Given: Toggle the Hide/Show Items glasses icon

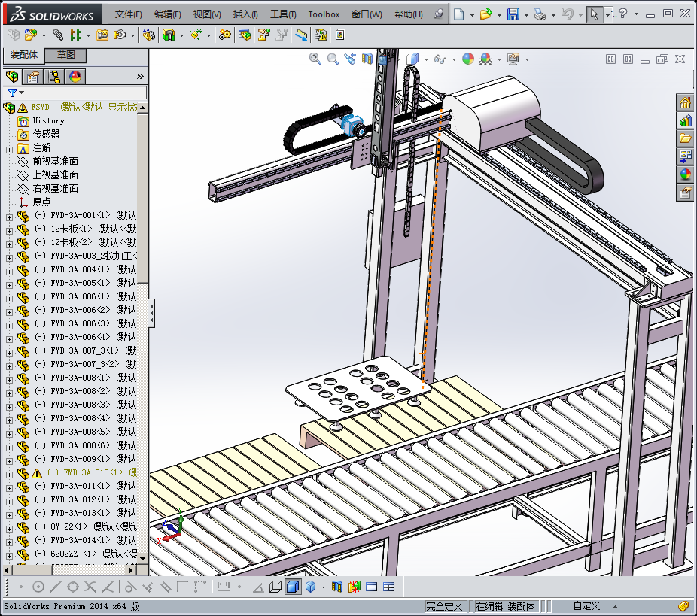Looking at the screenshot, I should (x=440, y=59).
